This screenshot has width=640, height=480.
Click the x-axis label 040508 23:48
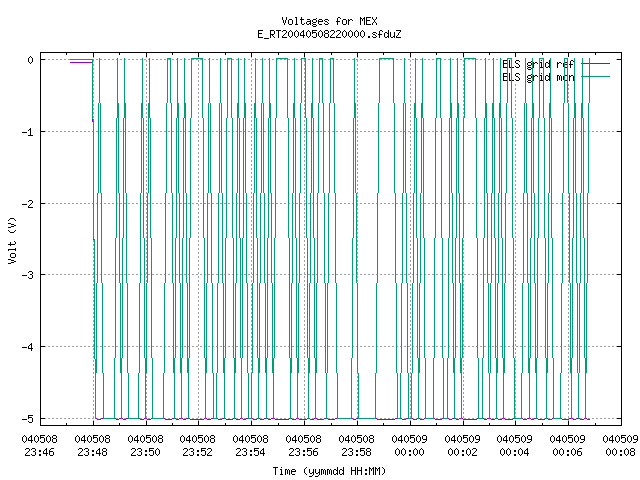coord(93,446)
